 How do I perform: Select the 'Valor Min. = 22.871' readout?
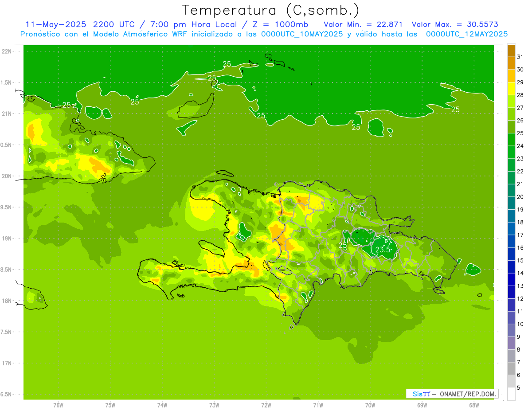click(363, 24)
